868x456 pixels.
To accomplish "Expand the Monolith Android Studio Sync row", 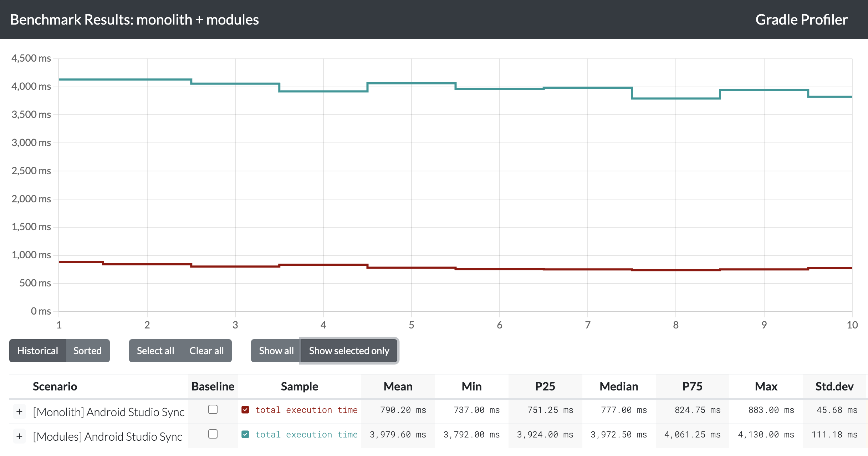I will (19, 411).
